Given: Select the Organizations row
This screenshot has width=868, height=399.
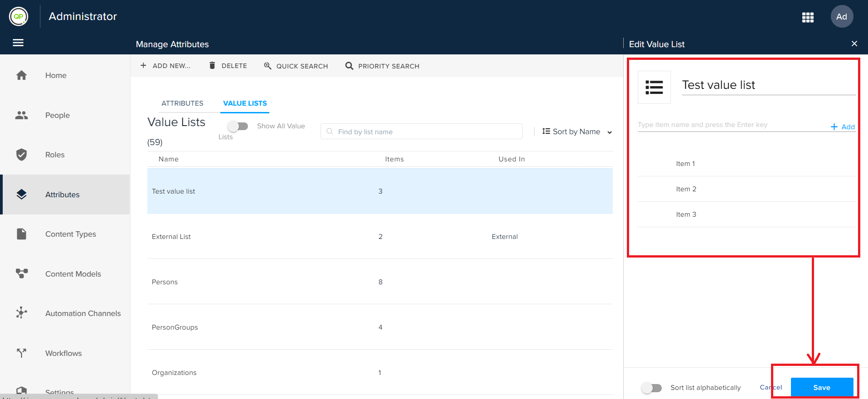Looking at the screenshot, I should pyautogui.click(x=380, y=372).
